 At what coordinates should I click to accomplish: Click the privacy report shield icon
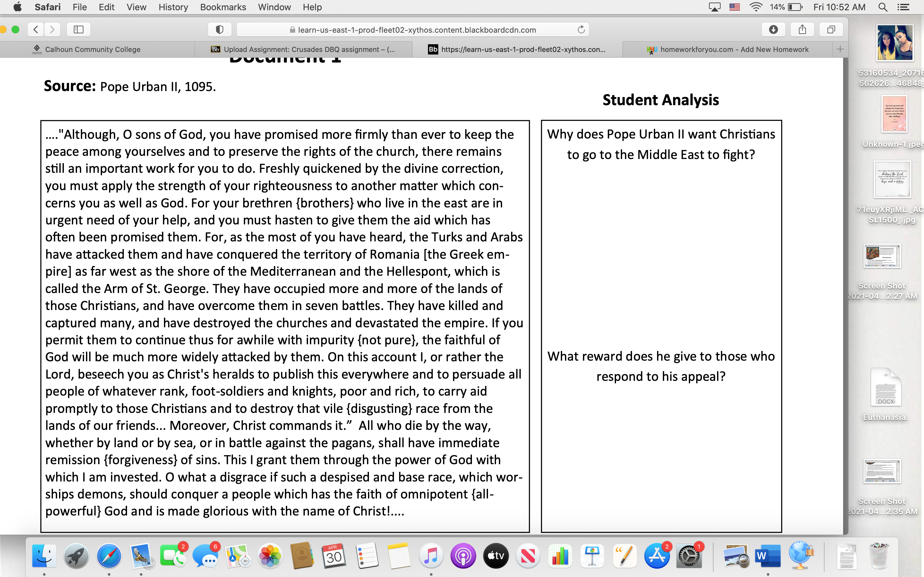(219, 29)
